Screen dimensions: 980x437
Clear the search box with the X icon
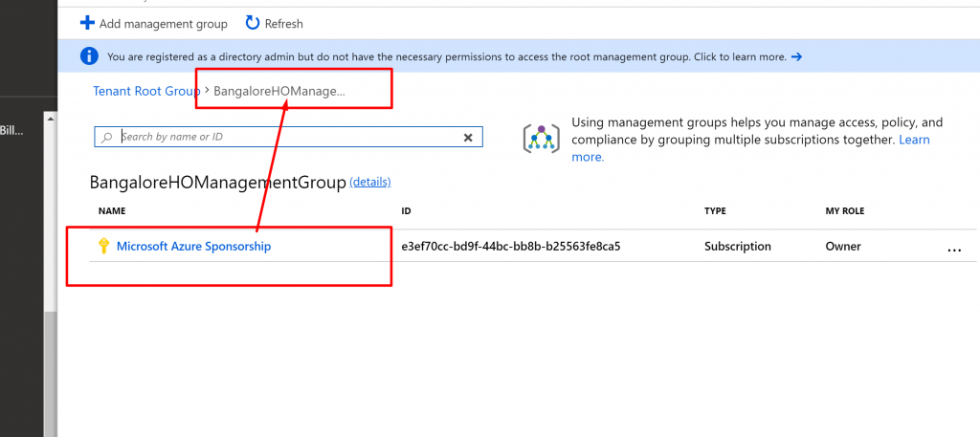coord(468,137)
